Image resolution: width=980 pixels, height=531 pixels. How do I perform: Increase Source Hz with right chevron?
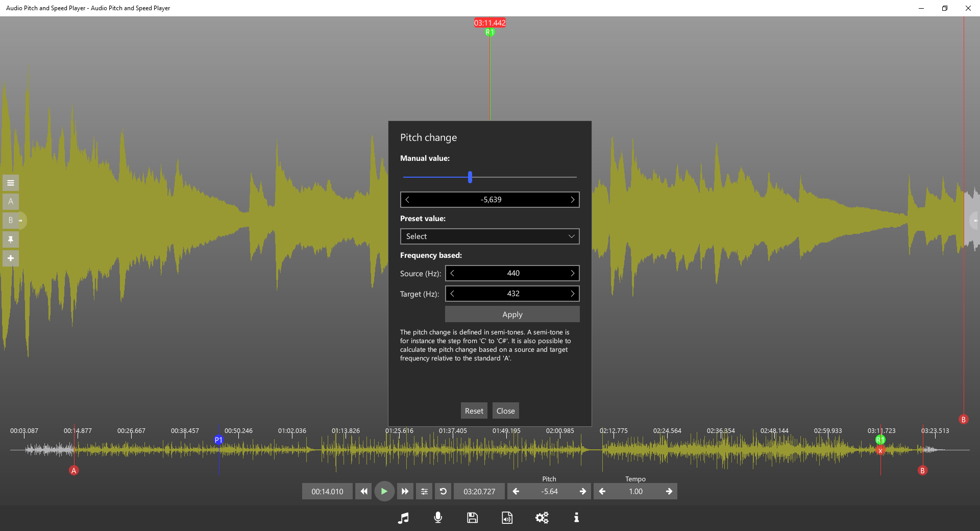pos(572,273)
